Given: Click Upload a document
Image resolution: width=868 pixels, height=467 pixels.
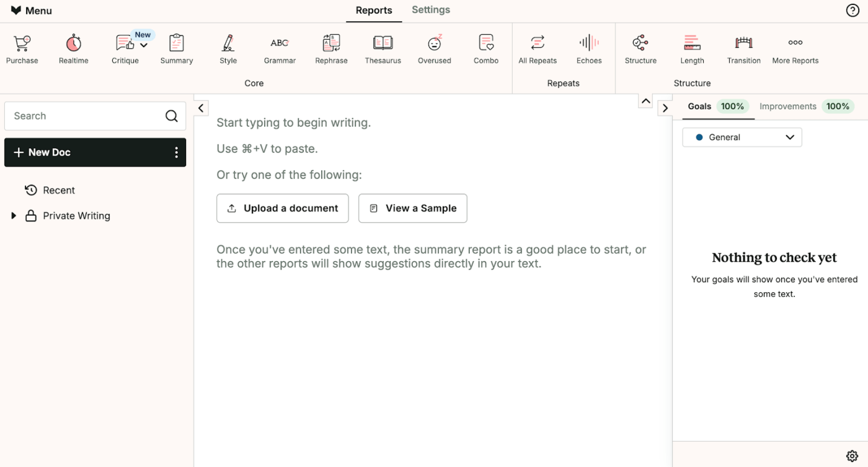Looking at the screenshot, I should [x=283, y=208].
